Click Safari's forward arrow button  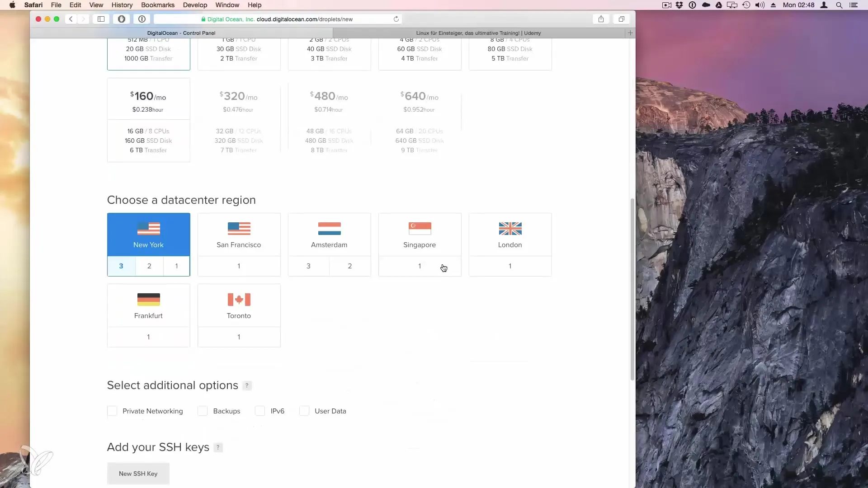click(x=83, y=19)
